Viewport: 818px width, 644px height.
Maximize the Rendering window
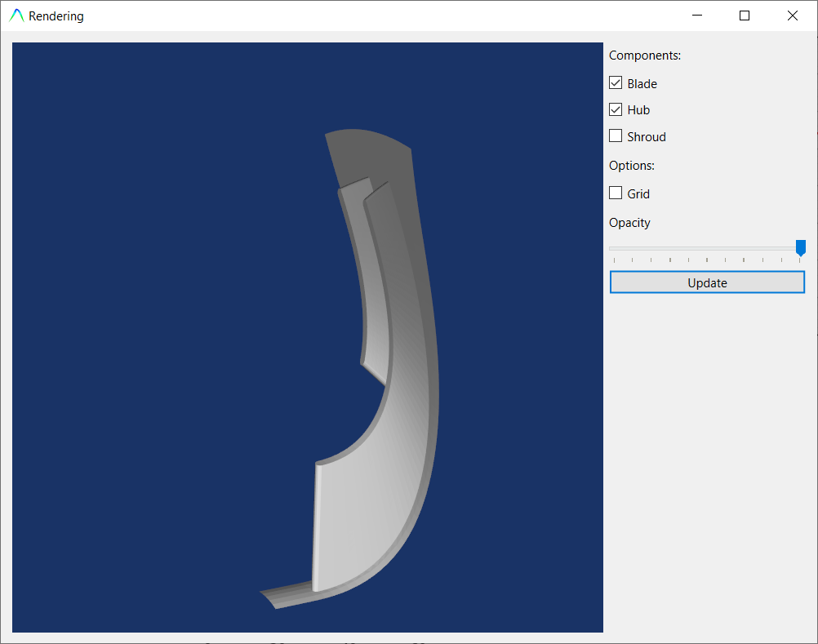[x=744, y=16]
